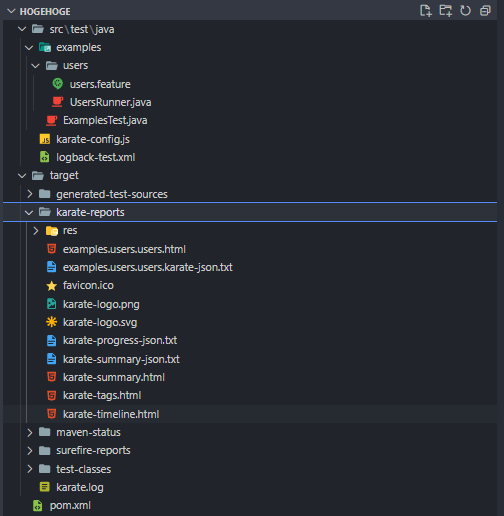
Task: Open the pom.xml file
Action: coord(70,506)
